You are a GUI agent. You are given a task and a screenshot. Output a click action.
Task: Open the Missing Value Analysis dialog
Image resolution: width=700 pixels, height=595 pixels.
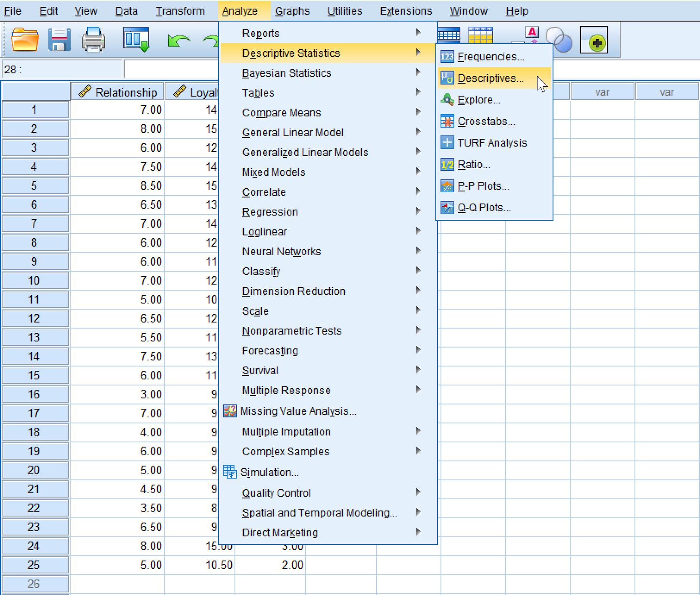299,411
